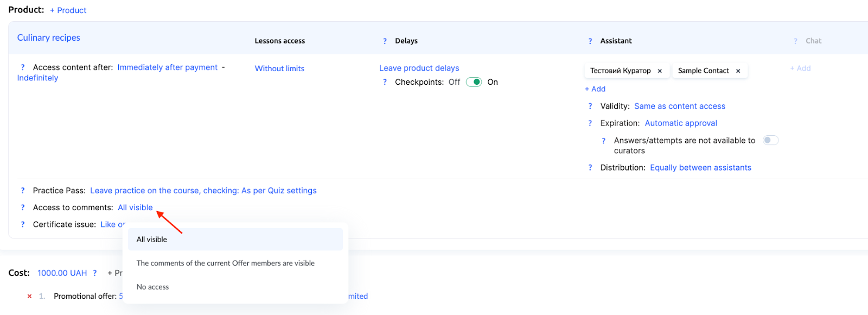Screen dimensions: 868x315
Task: Click help icon beside Cost value
Action: 95,273
